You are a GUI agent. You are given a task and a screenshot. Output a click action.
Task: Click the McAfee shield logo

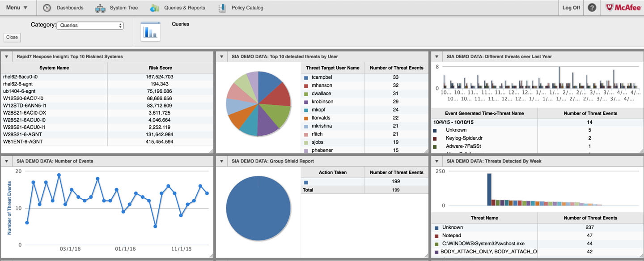click(x=610, y=8)
